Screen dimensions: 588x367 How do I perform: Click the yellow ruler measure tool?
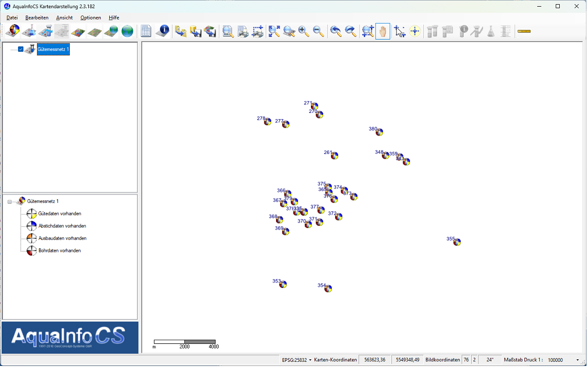(x=524, y=31)
